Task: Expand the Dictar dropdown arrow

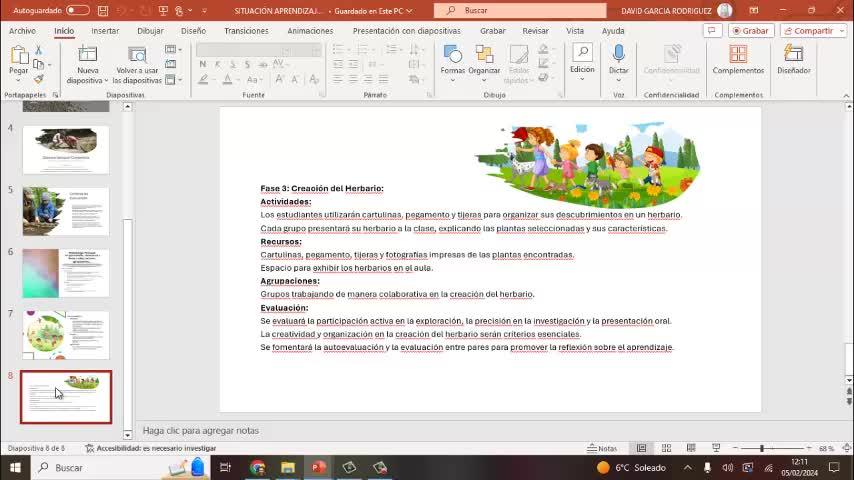Action: pyautogui.click(x=619, y=80)
